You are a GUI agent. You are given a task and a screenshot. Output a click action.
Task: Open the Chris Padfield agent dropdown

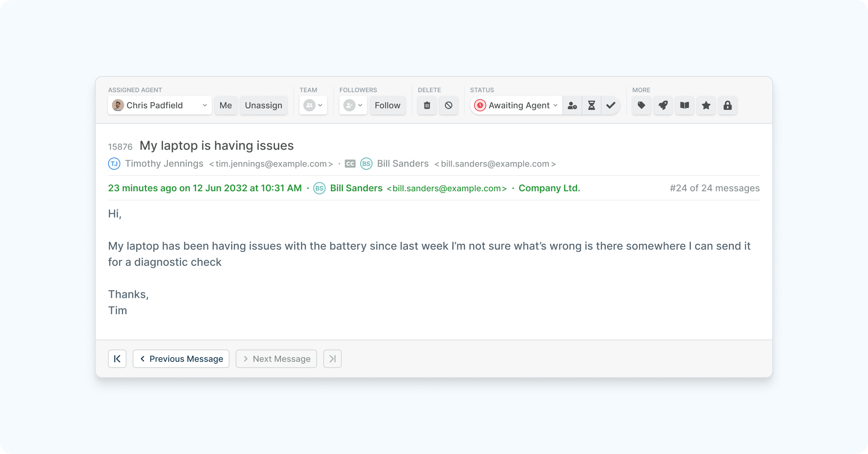pyautogui.click(x=160, y=105)
